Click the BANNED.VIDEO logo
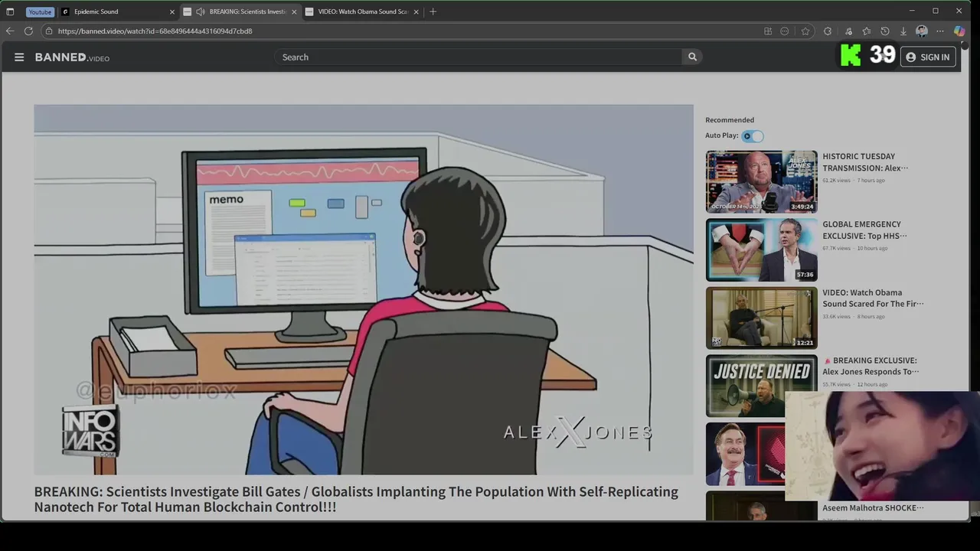 [72, 57]
